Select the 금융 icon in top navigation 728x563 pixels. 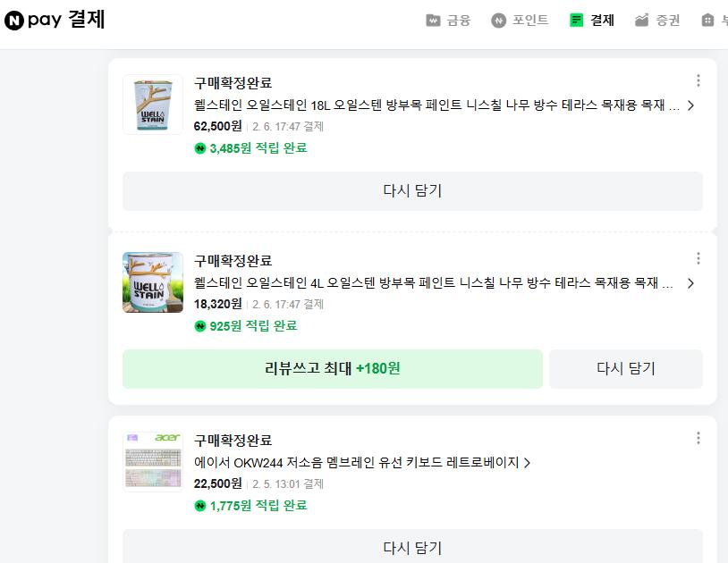pyautogui.click(x=434, y=20)
